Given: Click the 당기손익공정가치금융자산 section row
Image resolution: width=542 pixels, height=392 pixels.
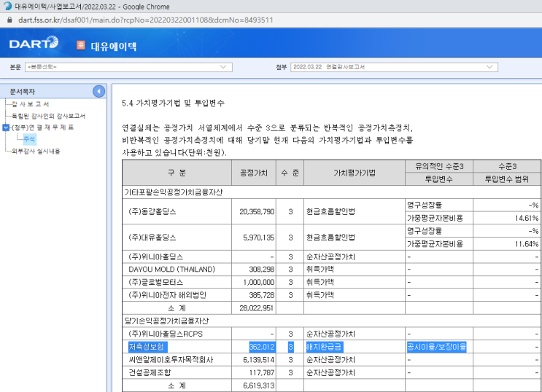Looking at the screenshot, I should pos(332,321).
